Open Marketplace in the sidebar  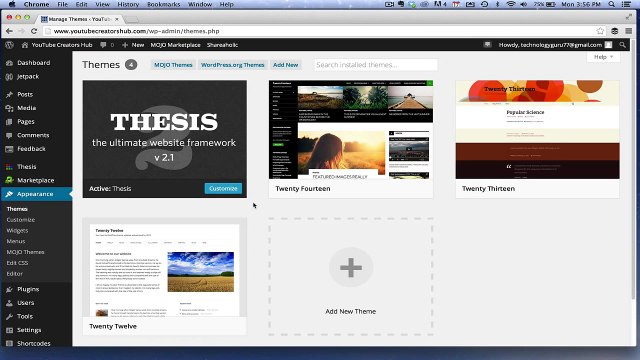36,180
